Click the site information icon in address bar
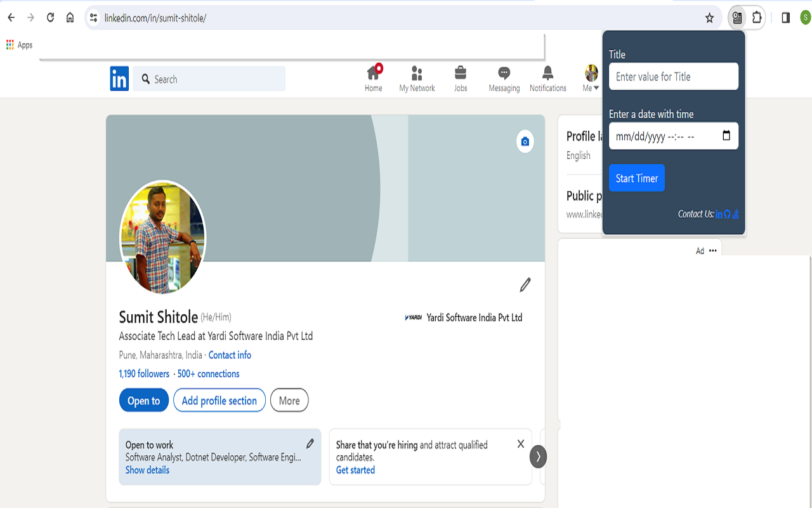Image resolution: width=812 pixels, height=508 pixels. (94, 18)
